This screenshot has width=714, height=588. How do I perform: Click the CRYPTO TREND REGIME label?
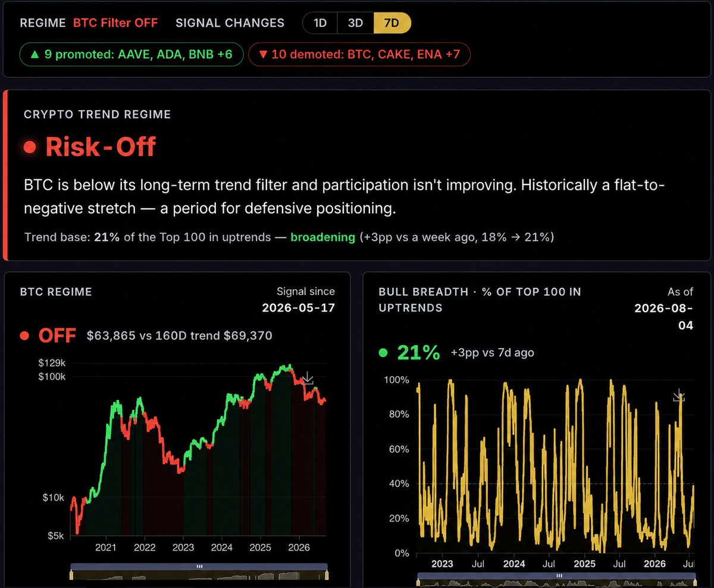tap(97, 114)
